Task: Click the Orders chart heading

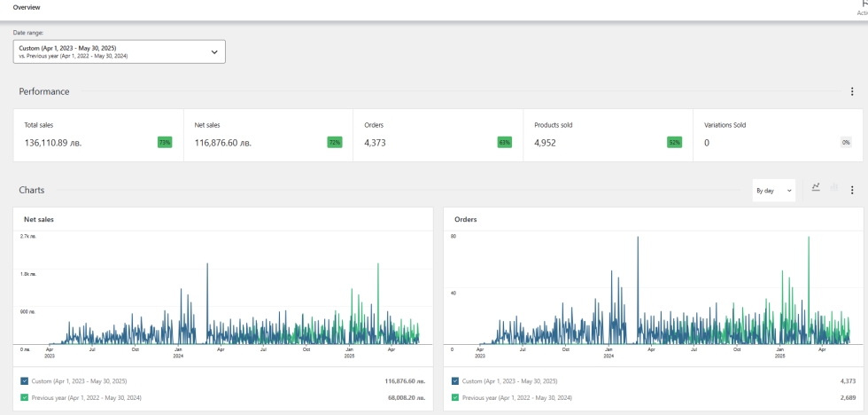Action: [464, 218]
